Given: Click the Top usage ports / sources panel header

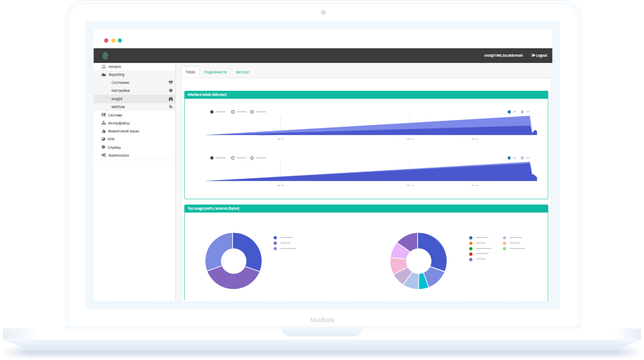Looking at the screenshot, I should tap(366, 208).
